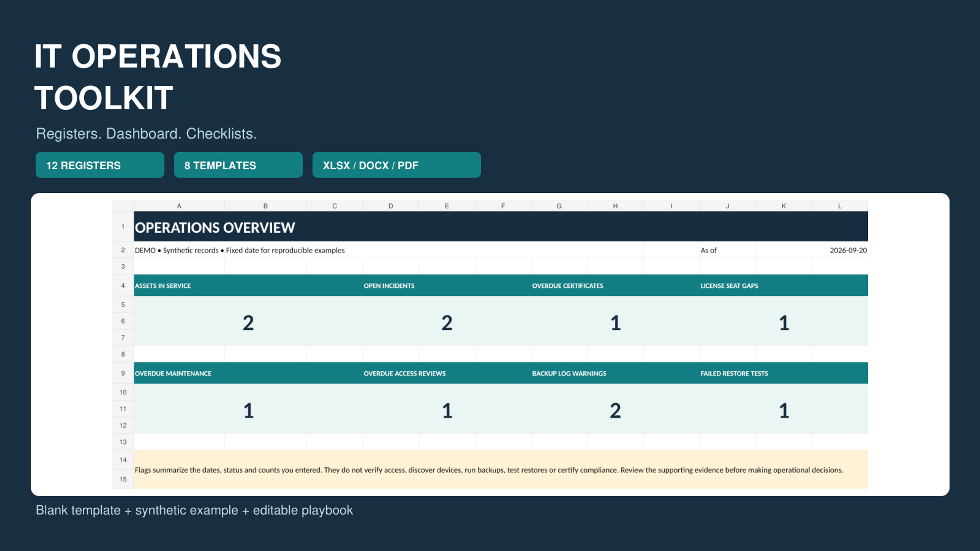Image resolution: width=980 pixels, height=551 pixels.
Task: Select column A header
Action: [179, 206]
